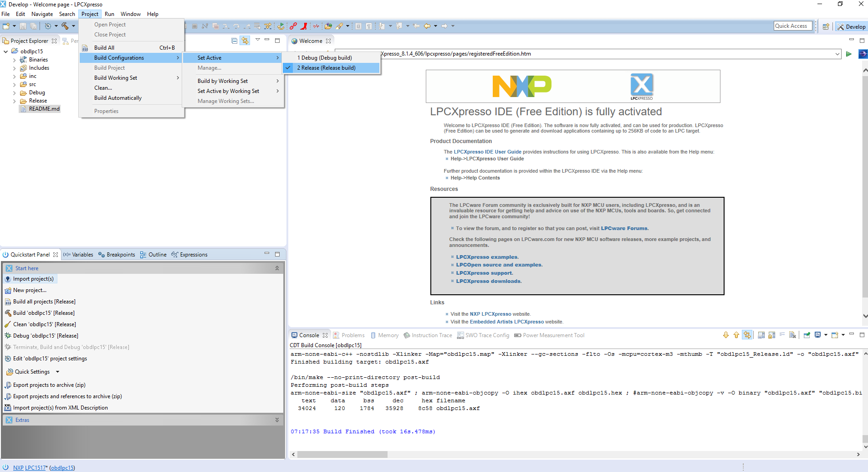
Task: Open LPCXpresso downloads link
Action: pyautogui.click(x=488, y=281)
